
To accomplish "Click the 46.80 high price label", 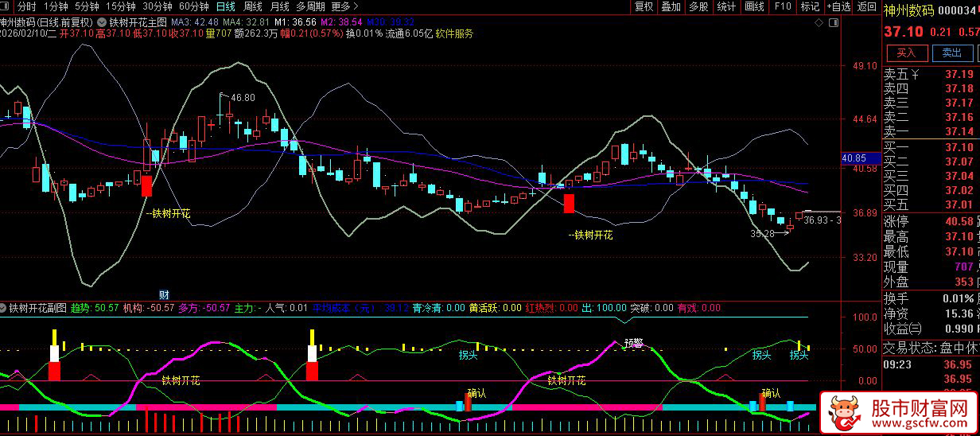I will click(x=243, y=98).
